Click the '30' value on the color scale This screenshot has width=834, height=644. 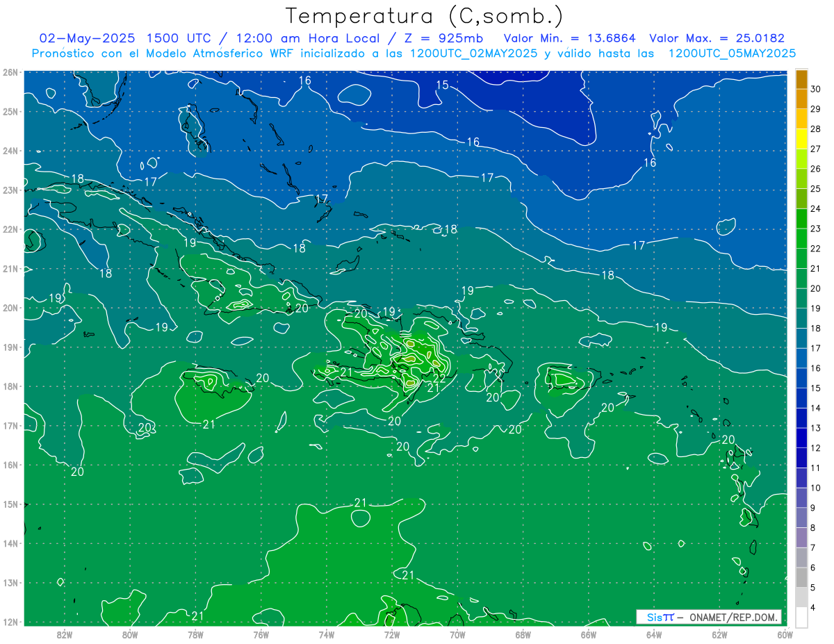click(815, 89)
